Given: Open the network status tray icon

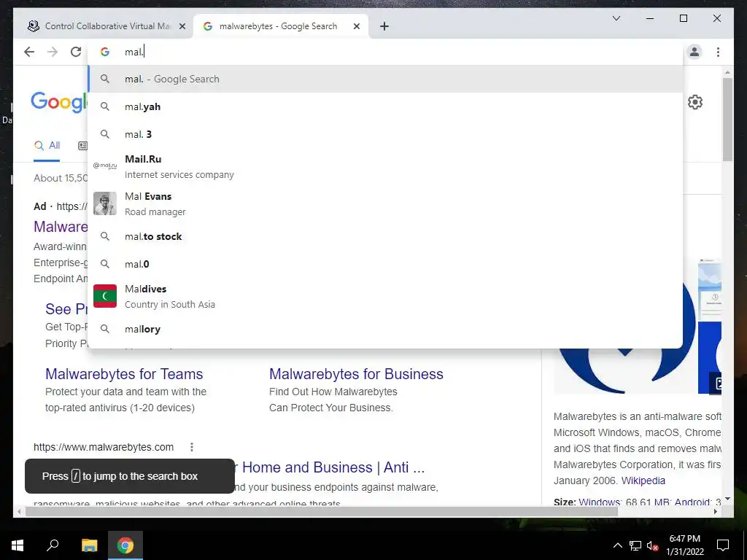Looking at the screenshot, I should [635, 545].
